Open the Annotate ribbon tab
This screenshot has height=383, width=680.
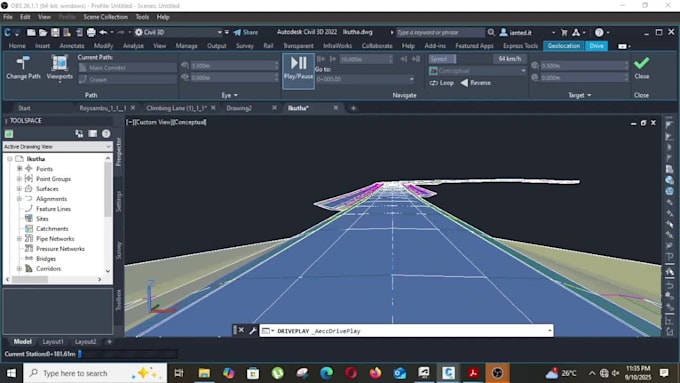click(72, 46)
